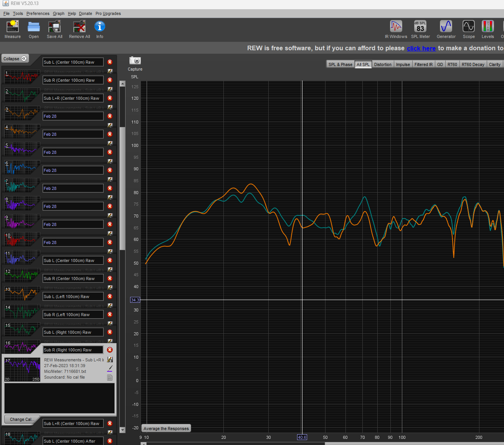Viewport: 504px width, 445px height.
Task: Open the Donate menu
Action: pos(86,13)
